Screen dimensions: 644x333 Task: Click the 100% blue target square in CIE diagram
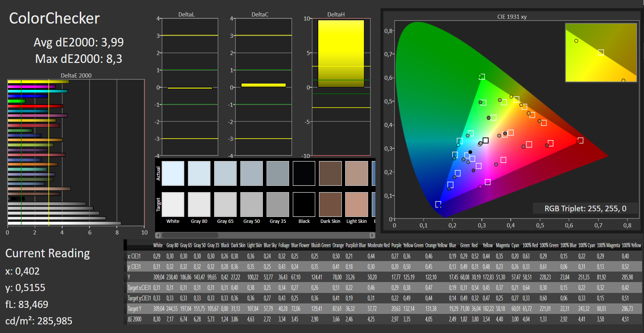(438, 204)
